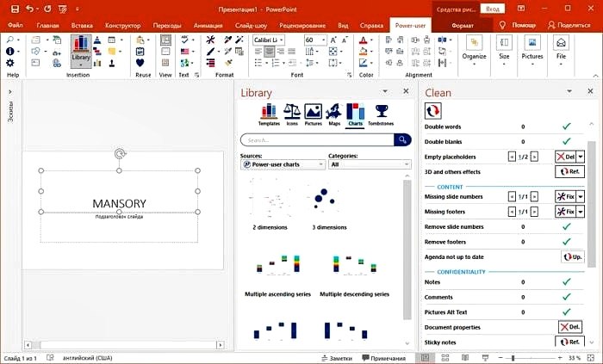
Task: Open the Library button in the ribbon
Action: pyautogui.click(x=81, y=52)
